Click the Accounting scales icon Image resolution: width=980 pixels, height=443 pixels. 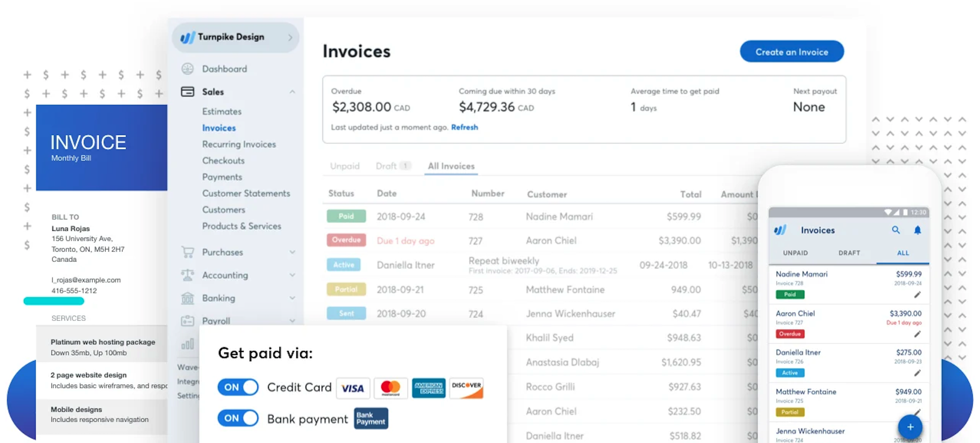point(188,275)
